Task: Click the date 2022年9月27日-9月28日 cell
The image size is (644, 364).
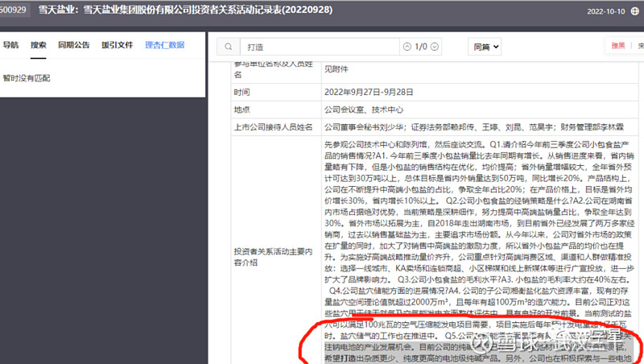Action: (369, 93)
